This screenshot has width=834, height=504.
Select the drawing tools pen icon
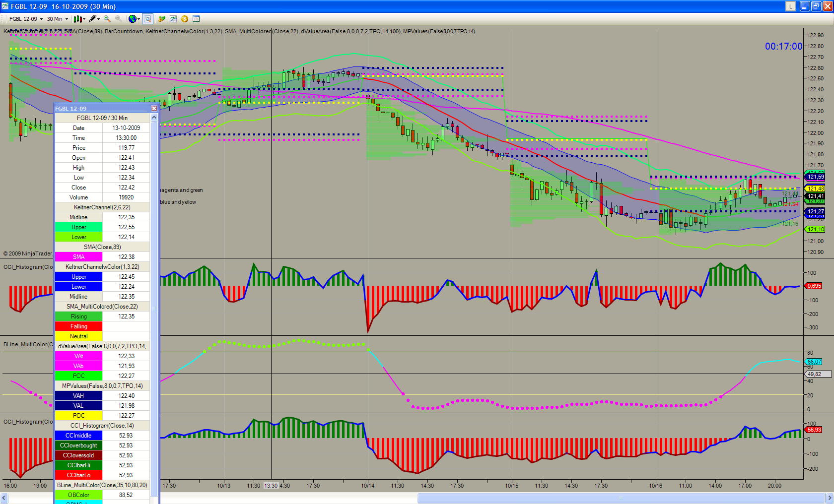tap(92, 19)
